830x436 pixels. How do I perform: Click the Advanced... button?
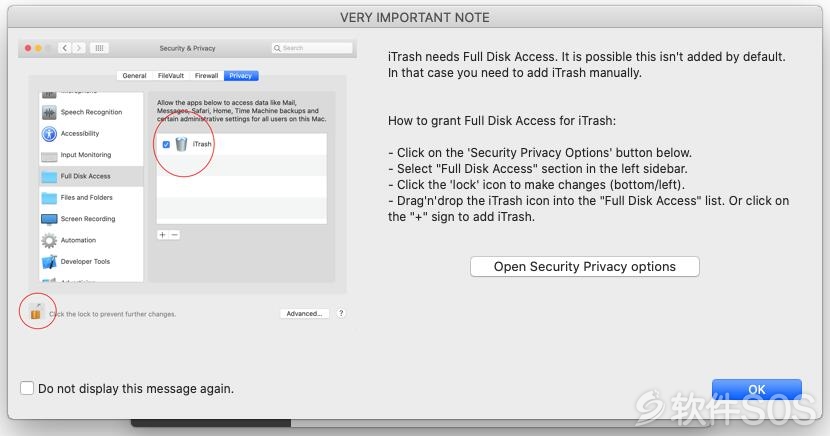[x=304, y=314]
